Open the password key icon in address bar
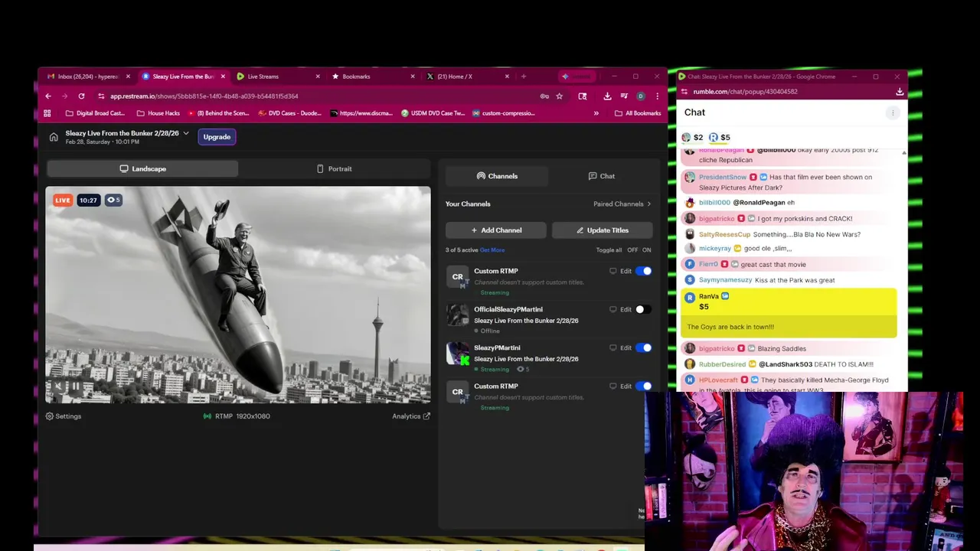Screen dimensions: 980x551 pos(544,96)
